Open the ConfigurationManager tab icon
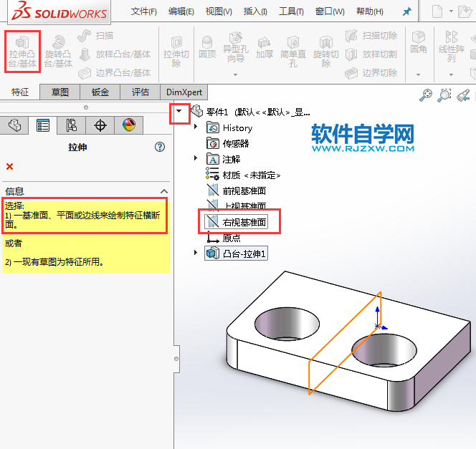The image size is (476, 449). 72,125
